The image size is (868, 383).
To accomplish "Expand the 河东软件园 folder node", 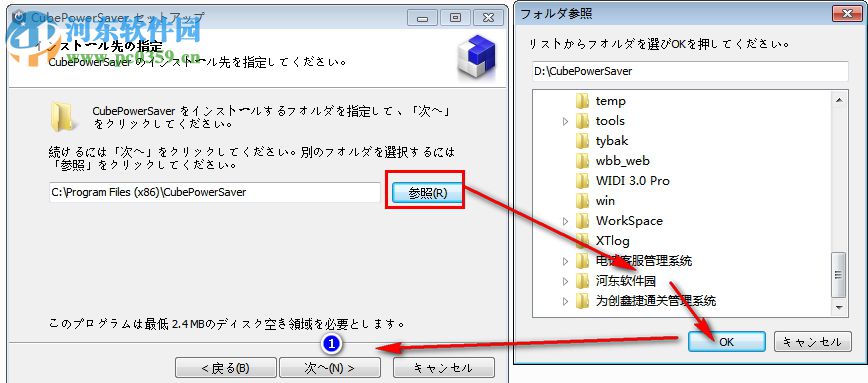I will (x=565, y=281).
